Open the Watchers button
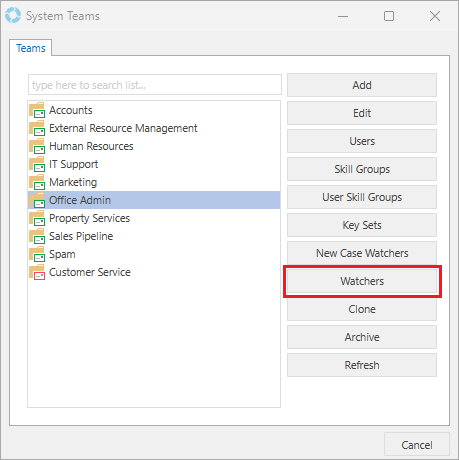Viewport: 459px width, 460px height. coord(362,281)
